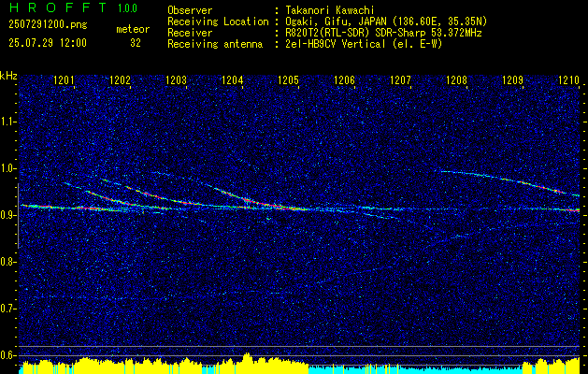Click the 1203 time marker
This screenshot has width=588, height=374.
pos(176,80)
